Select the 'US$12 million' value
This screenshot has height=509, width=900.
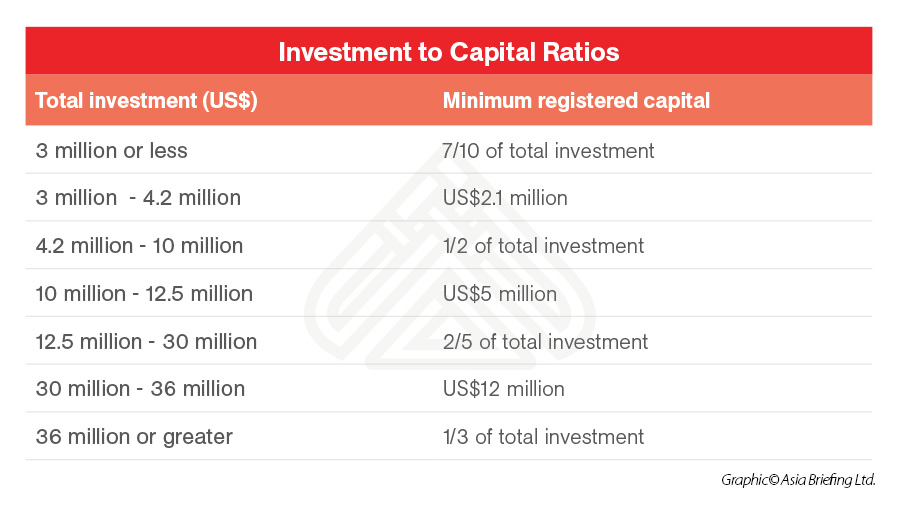point(503,389)
